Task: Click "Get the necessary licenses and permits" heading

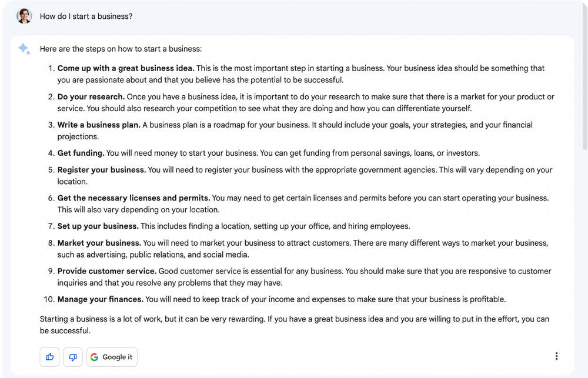Action: point(133,198)
